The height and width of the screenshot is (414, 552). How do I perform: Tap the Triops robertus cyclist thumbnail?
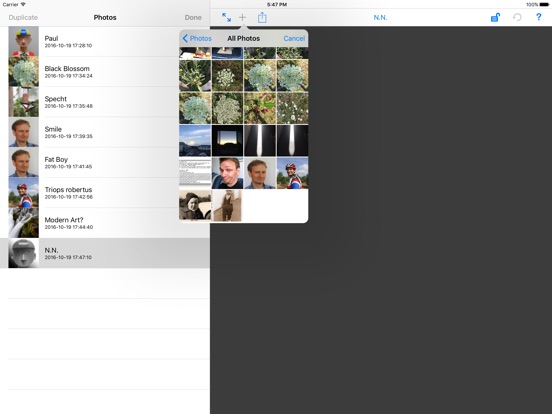pos(24,193)
